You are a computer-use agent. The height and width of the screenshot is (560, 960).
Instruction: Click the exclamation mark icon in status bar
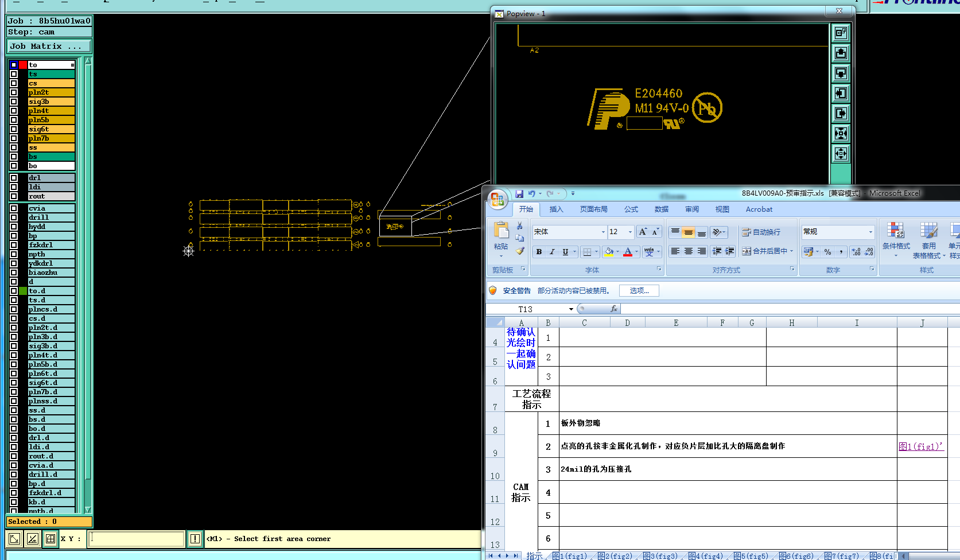195,539
